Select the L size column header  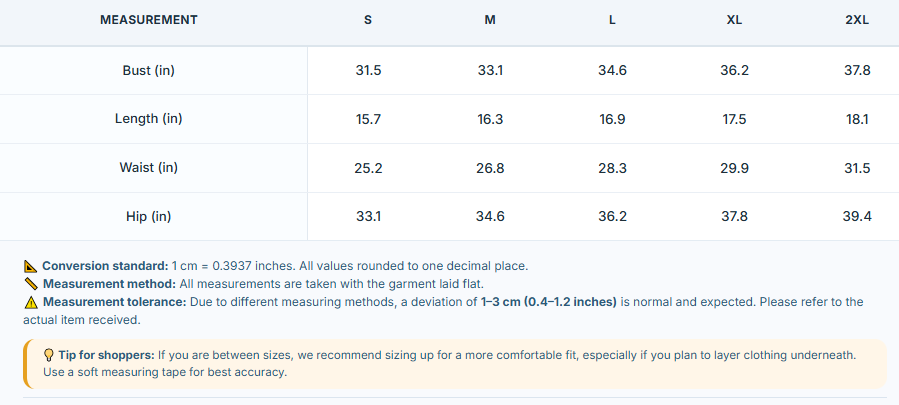(612, 20)
